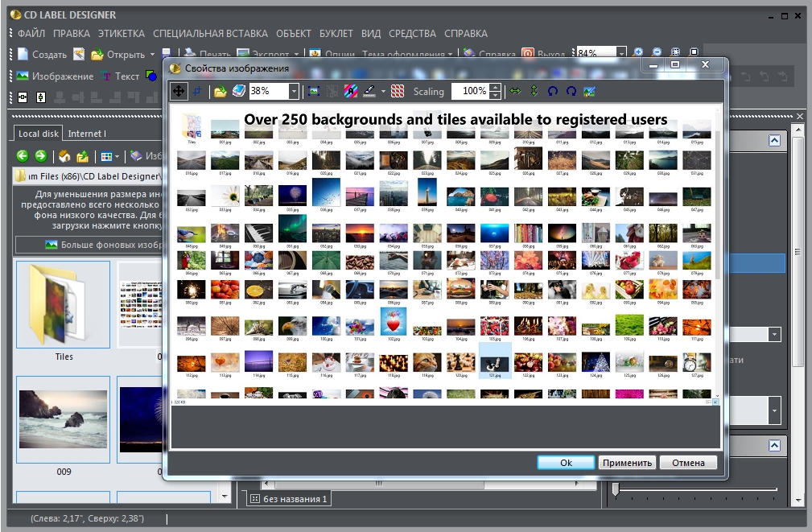Click the zoom in magnifier in main toolbar

pyautogui.click(x=638, y=52)
